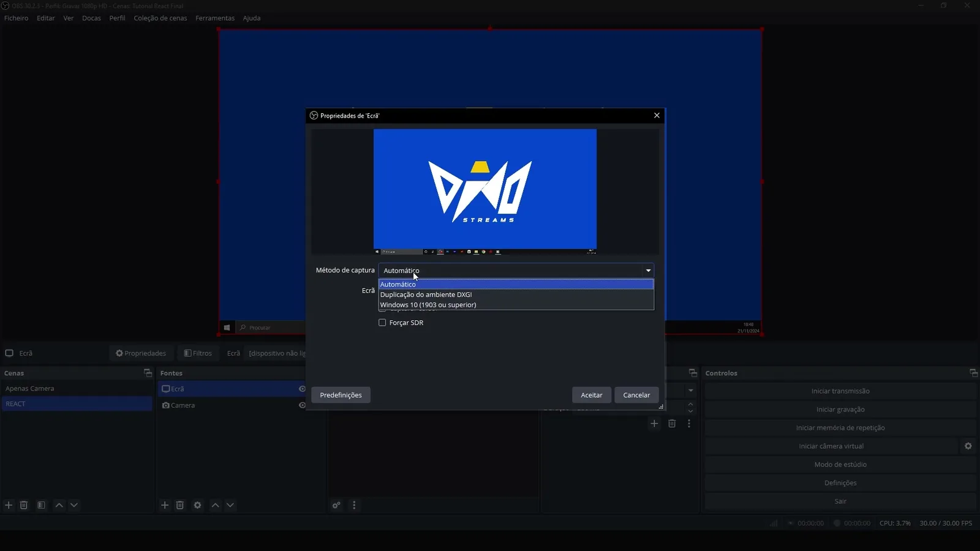This screenshot has width=980, height=551.
Task: Open advanced audio properties gears icon
Action: [x=336, y=505]
